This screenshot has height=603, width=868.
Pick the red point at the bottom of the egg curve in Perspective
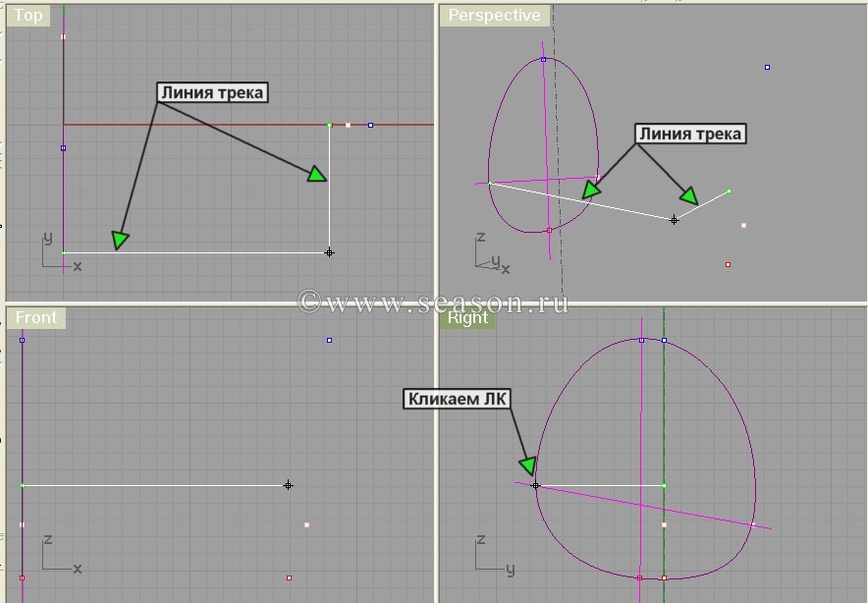(x=549, y=231)
